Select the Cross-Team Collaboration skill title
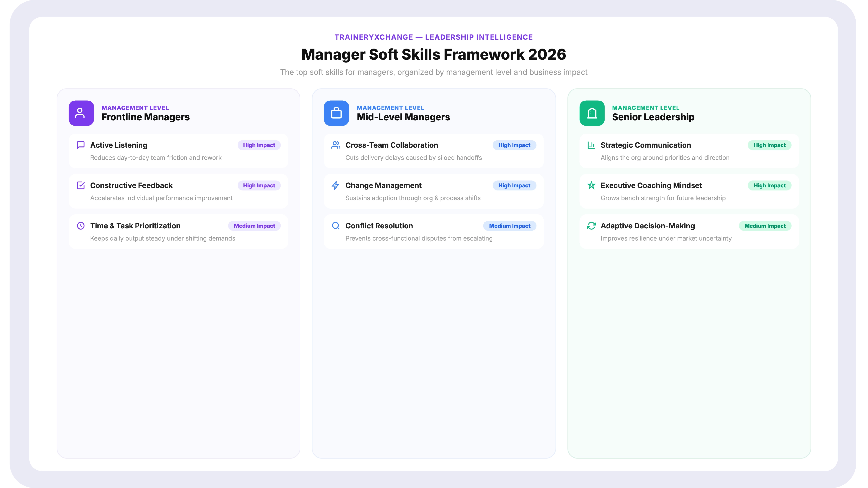868x488 pixels. pos(391,145)
